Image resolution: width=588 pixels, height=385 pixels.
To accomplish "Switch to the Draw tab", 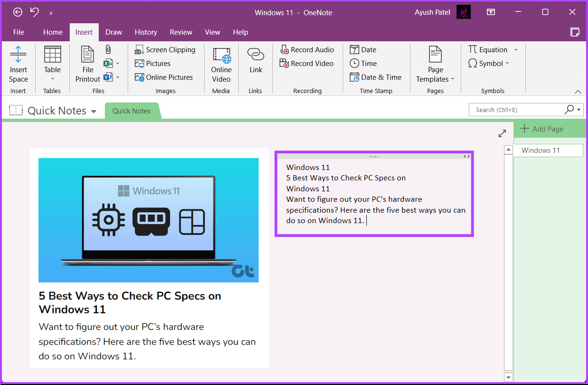I will pos(113,32).
